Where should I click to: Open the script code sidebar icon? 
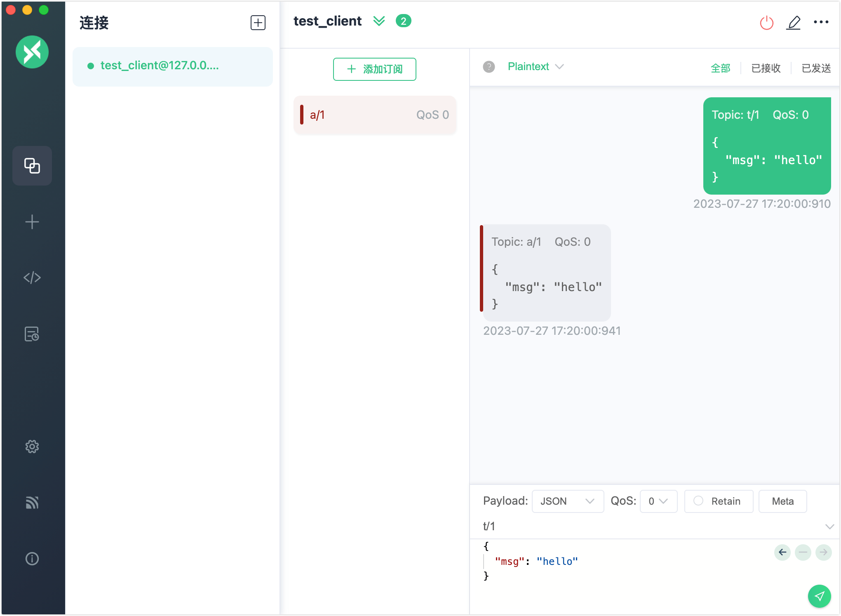coord(32,277)
